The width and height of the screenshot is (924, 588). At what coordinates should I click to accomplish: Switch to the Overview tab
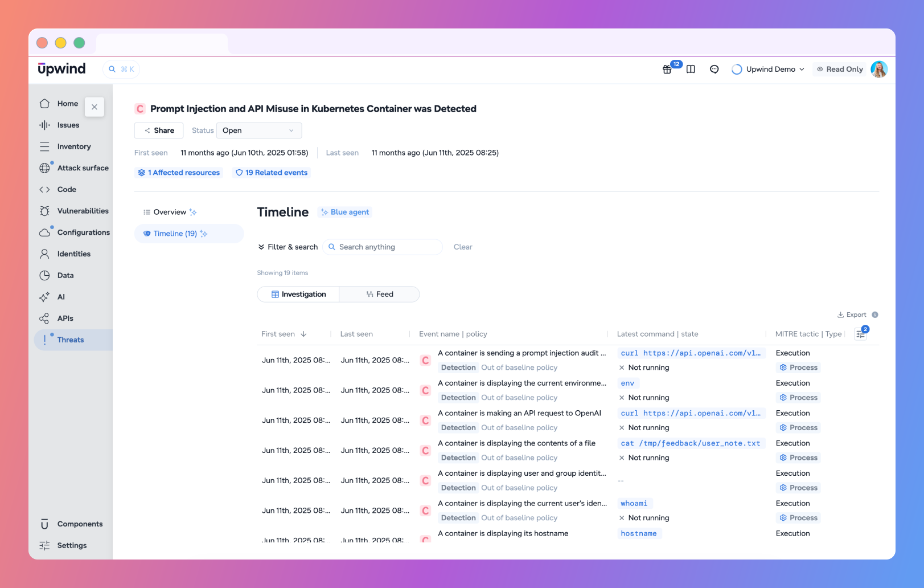pos(170,212)
